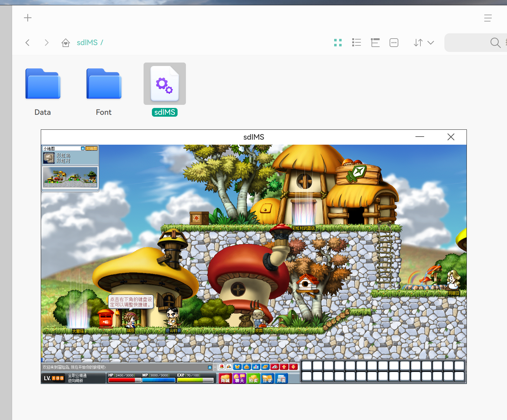Open the 界面 interface menu button
Viewport: 507px width, 420px height.
[x=281, y=379]
